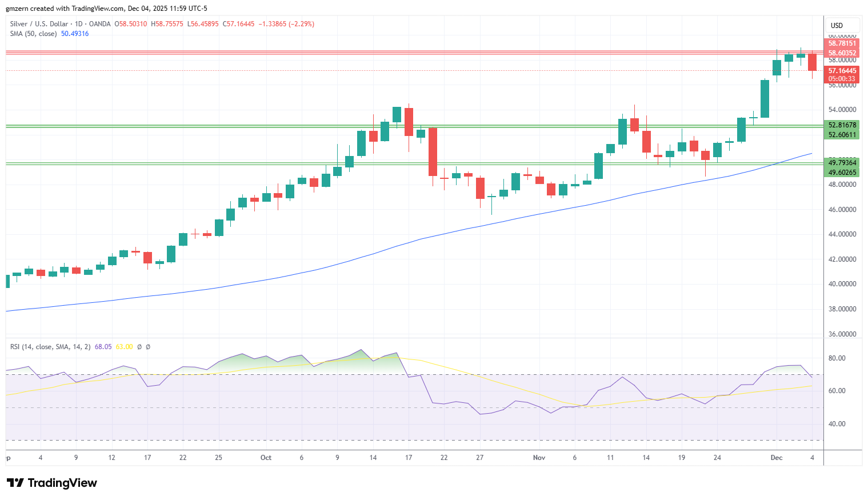Click the 36.00000 price axis tick
This screenshot has height=500, width=868.
(842, 334)
